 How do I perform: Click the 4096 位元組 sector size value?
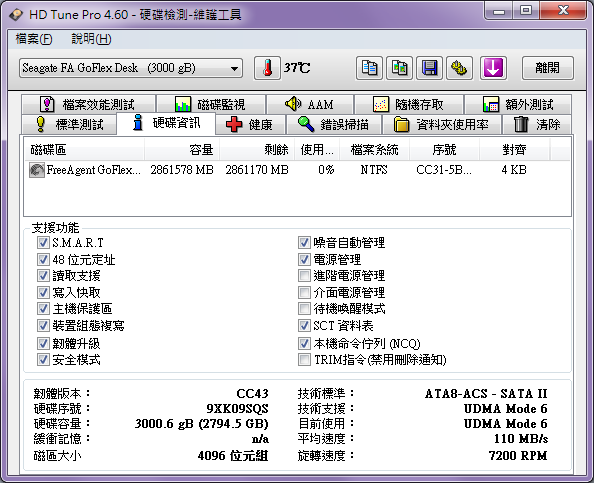point(233,455)
